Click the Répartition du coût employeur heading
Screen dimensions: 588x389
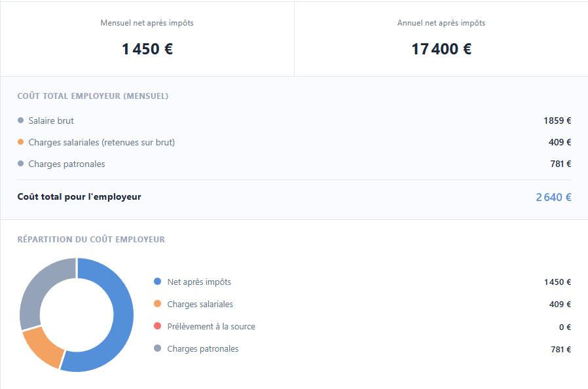(91, 240)
